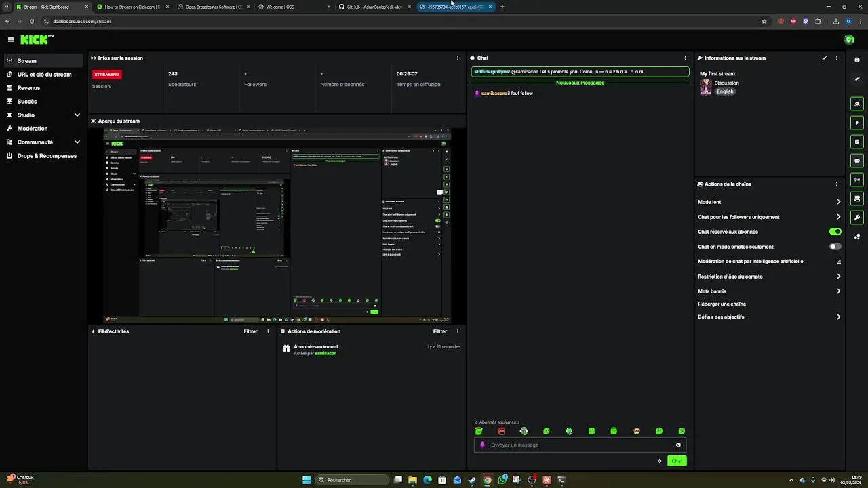Select Stream in the sidebar
Screen dimensions: 868x488
(43, 61)
